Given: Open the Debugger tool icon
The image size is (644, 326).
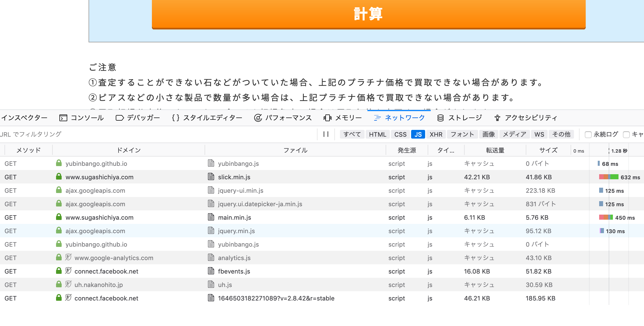Looking at the screenshot, I should point(120,118).
